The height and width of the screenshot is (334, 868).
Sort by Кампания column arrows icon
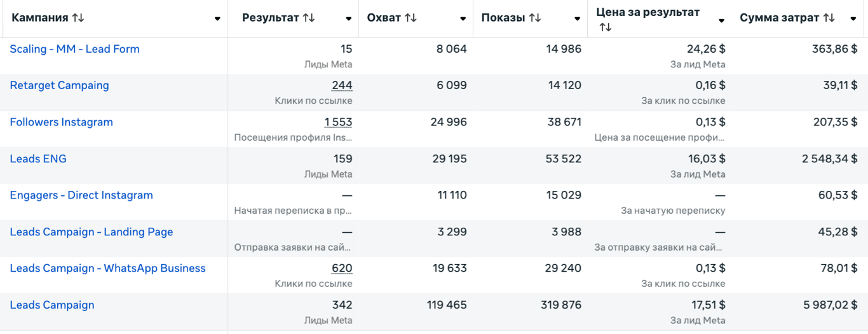coord(78,18)
